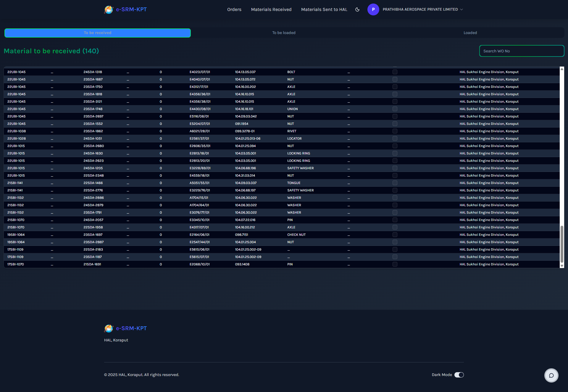568x392 pixels.
Task: Click the table vertical scrollbar thumb
Action: (x=562, y=244)
